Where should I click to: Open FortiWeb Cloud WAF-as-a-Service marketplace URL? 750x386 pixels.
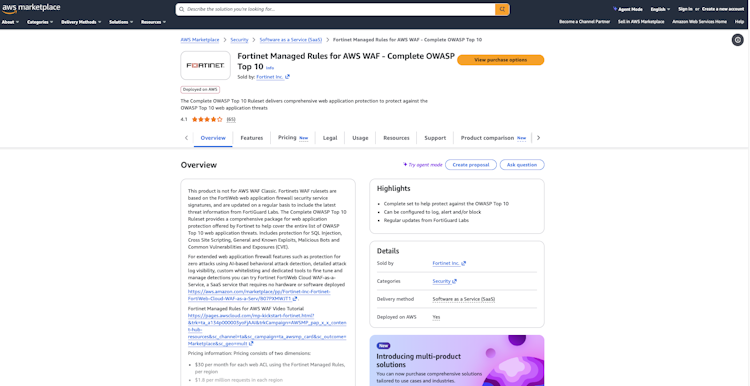pyautogui.click(x=259, y=295)
